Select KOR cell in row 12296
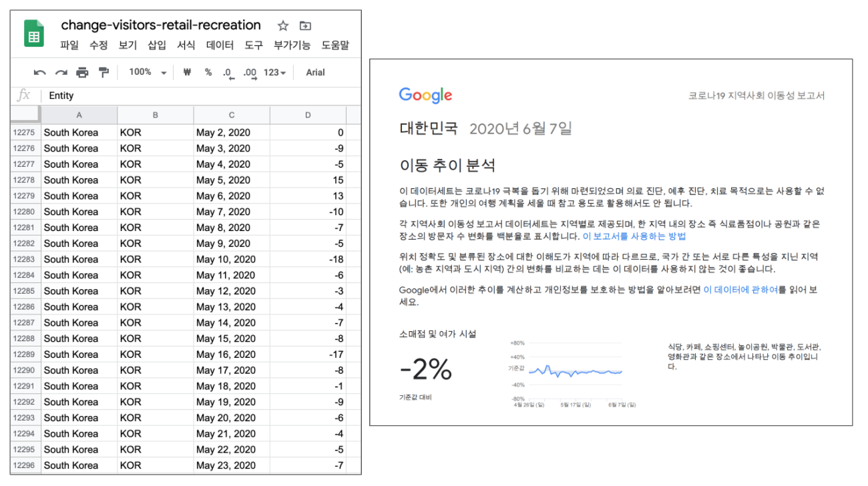868x486 pixels. [x=156, y=465]
